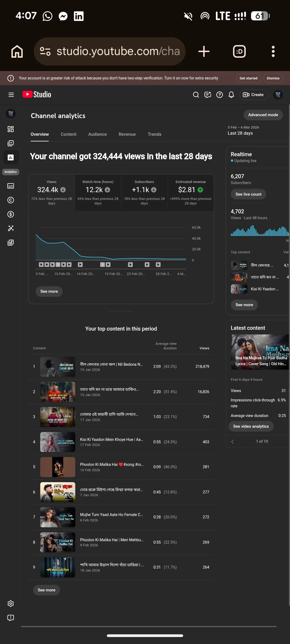
Task: Open the notifications bell
Action: [231, 95]
